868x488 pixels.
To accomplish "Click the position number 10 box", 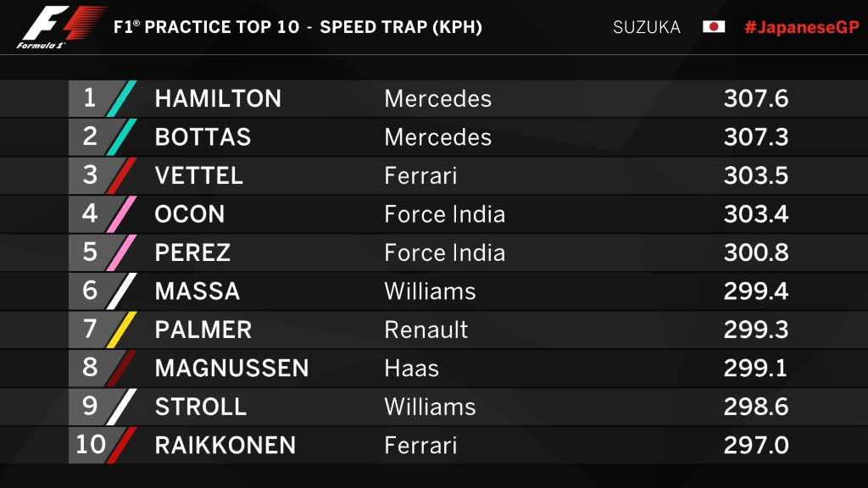I will [90, 445].
